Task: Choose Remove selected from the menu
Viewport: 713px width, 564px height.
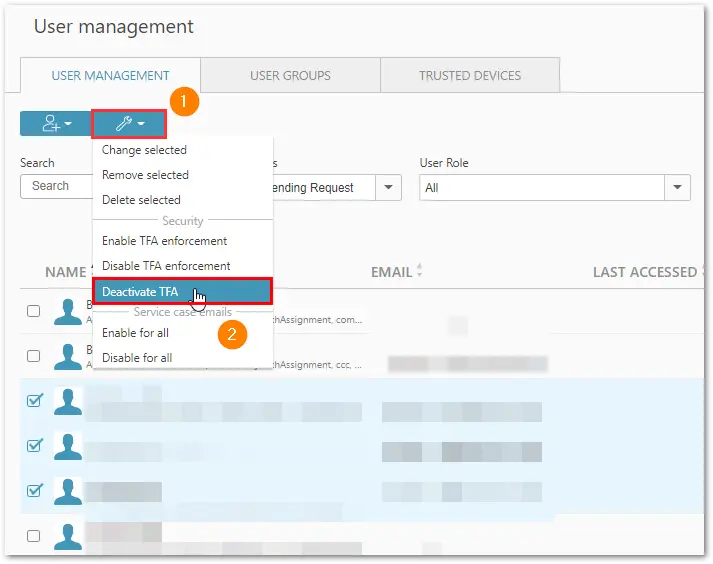Action: coord(145,175)
